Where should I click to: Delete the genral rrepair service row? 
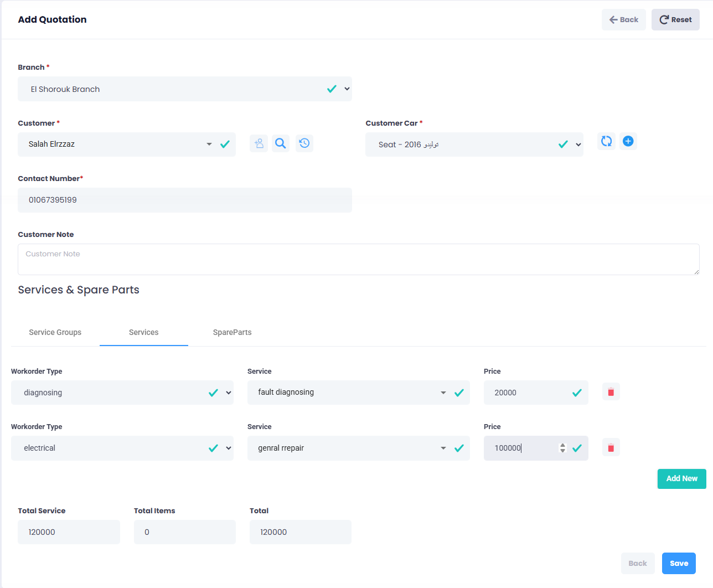pyautogui.click(x=611, y=447)
